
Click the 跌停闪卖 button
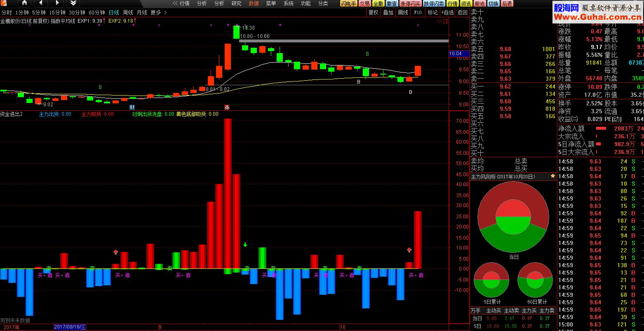pos(434,4)
